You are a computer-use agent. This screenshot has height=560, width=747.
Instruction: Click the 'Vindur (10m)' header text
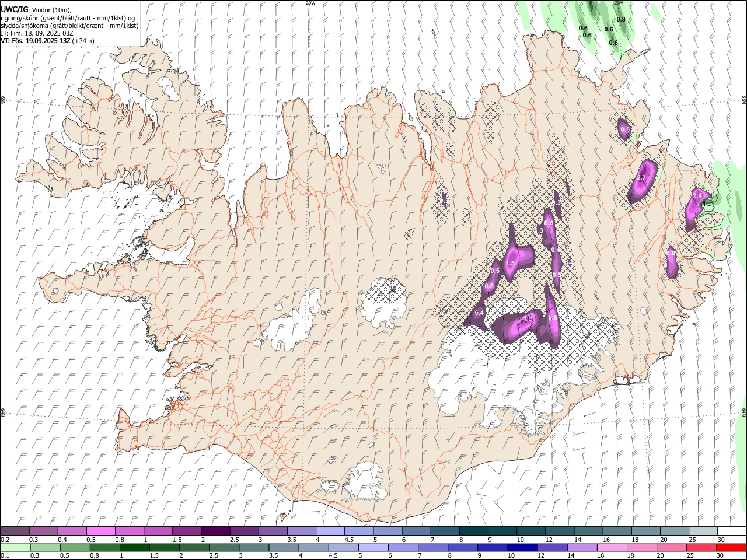pos(51,10)
